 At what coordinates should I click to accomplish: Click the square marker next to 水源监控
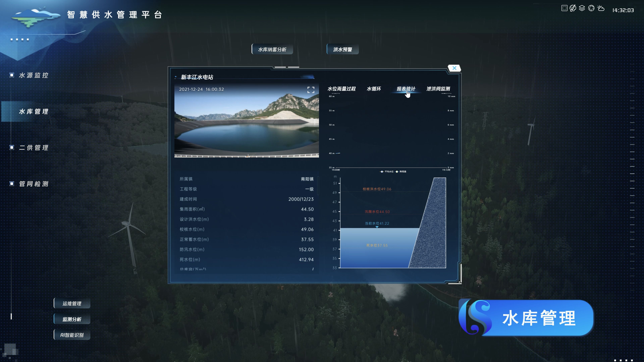click(12, 75)
